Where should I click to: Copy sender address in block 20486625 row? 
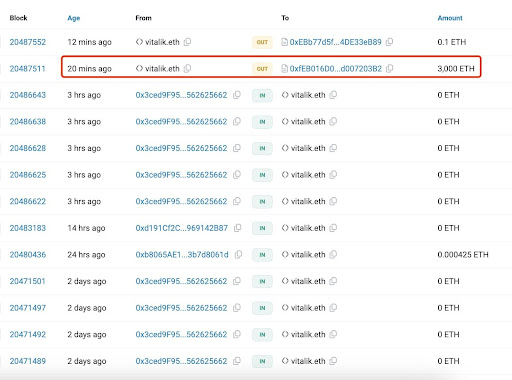point(237,175)
